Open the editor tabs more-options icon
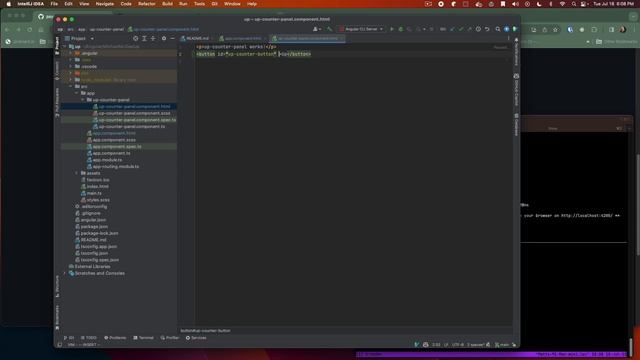This screenshot has width=640, height=360. click(x=508, y=38)
